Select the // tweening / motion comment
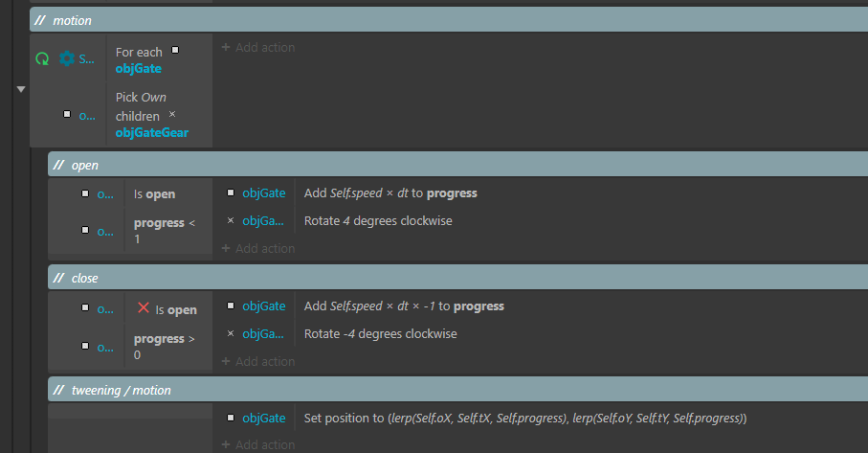This screenshot has height=453, width=868. click(457, 390)
